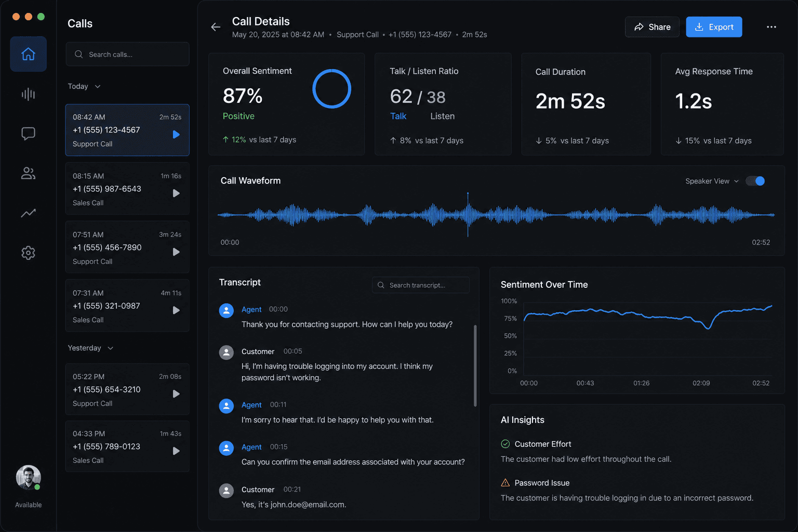Toggle the Speaker View switch off
The image size is (798, 532).
[755, 181]
